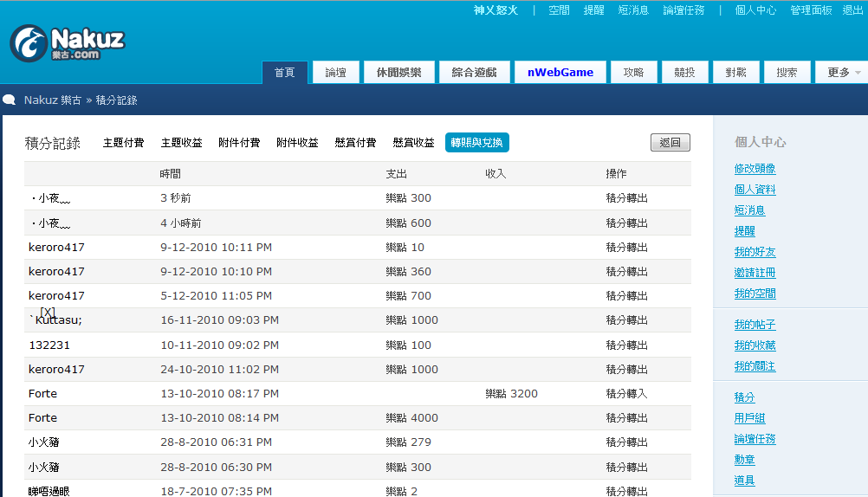Viewport: 868px width, 497px height.
Task: Go to 勳章 in sidebar
Action: point(744,460)
